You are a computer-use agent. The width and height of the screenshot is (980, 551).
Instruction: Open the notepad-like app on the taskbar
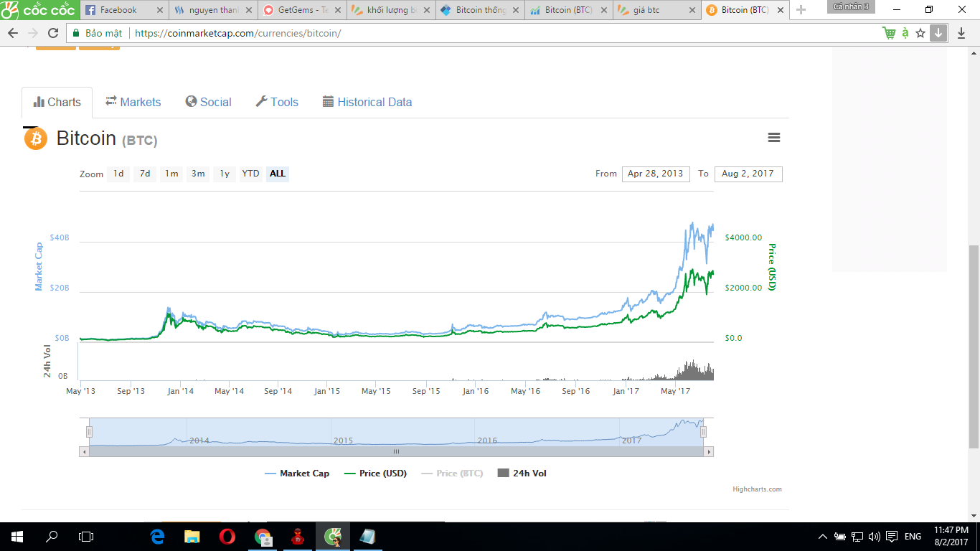click(367, 537)
